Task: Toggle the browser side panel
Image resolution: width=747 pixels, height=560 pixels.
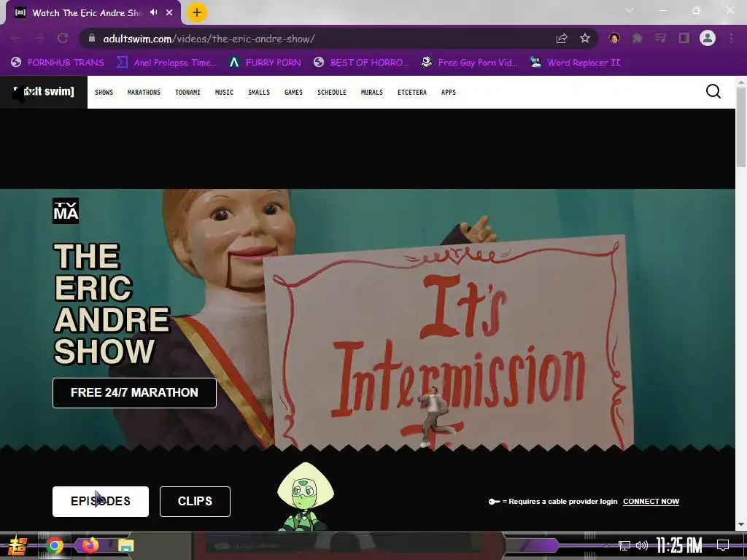Action: pyautogui.click(x=684, y=38)
